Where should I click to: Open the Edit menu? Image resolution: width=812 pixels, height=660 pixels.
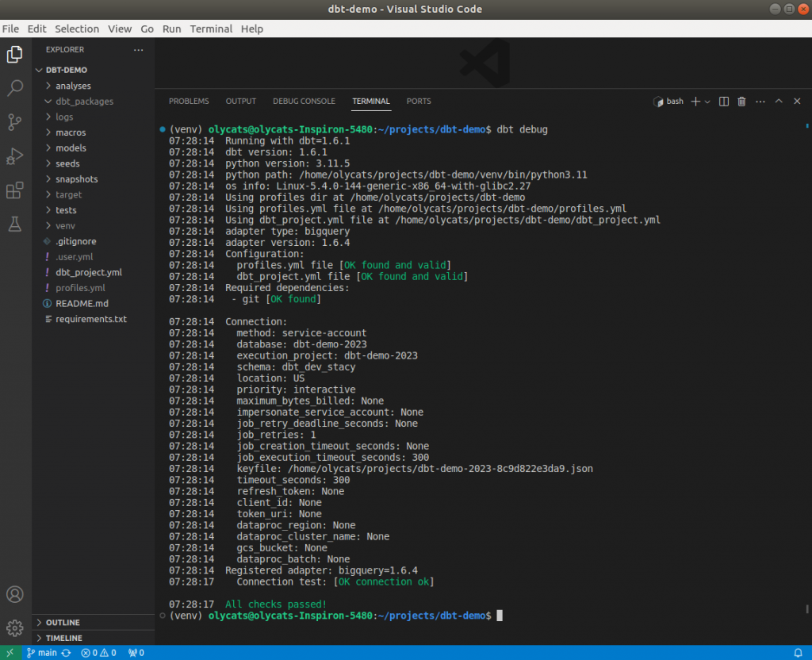(36, 29)
